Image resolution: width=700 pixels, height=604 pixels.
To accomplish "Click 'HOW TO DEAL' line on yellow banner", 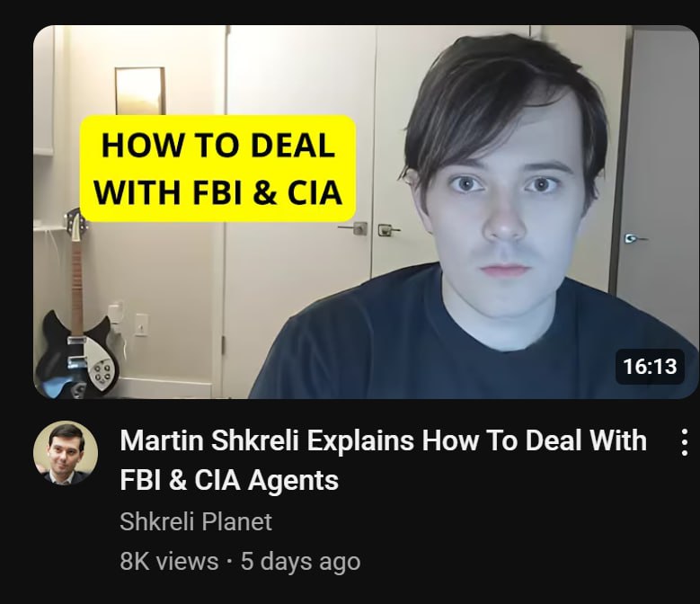I will click(217, 146).
